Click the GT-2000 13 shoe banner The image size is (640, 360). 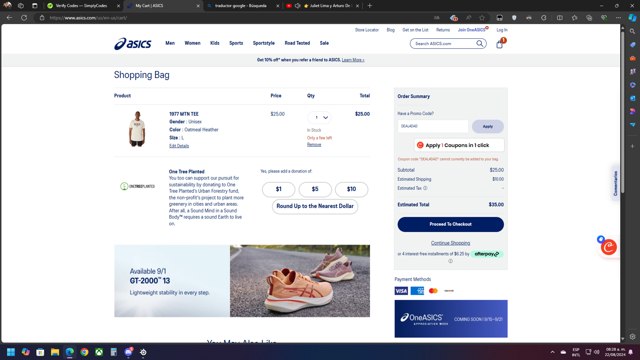coord(242,281)
